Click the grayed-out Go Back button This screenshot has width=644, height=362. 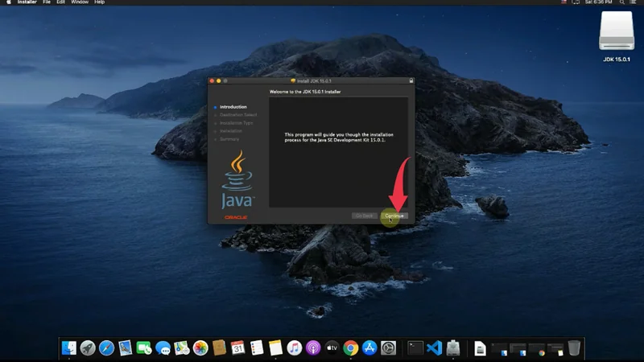click(x=365, y=216)
